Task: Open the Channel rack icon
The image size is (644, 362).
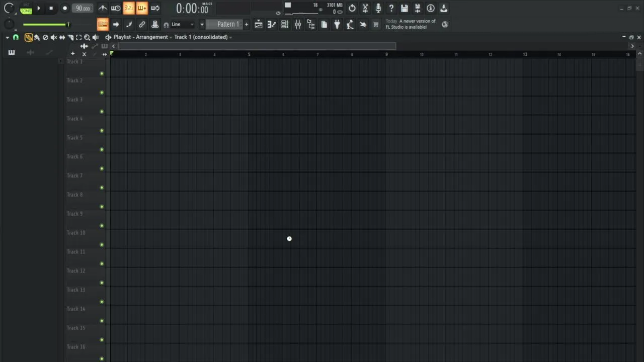Action: pos(285,24)
